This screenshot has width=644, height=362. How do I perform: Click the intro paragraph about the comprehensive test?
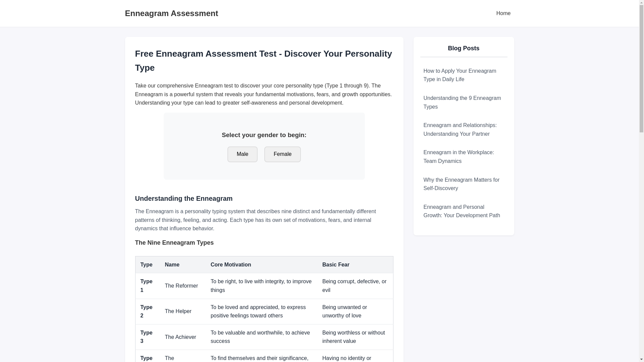(x=264, y=94)
